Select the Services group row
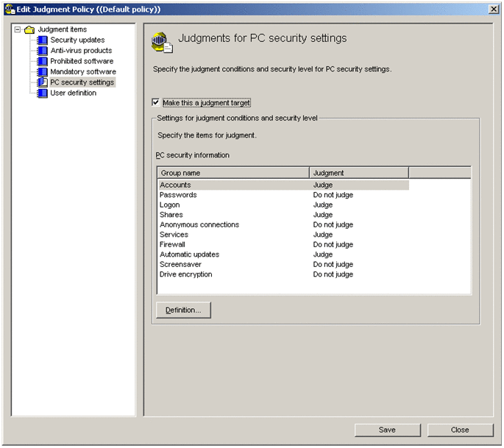 [283, 235]
